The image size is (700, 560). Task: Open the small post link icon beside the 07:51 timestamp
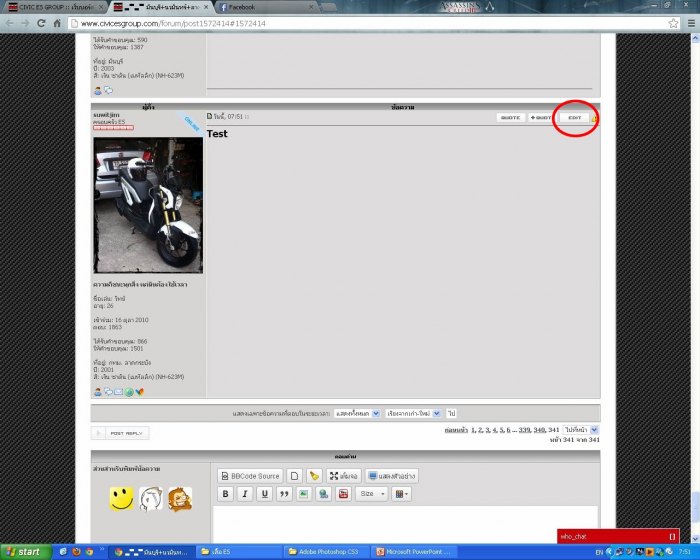click(209, 116)
